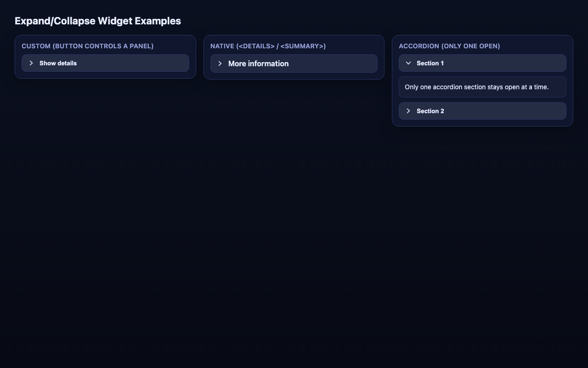
Task: Click the NATIVE details/summary card header
Action: [268, 46]
